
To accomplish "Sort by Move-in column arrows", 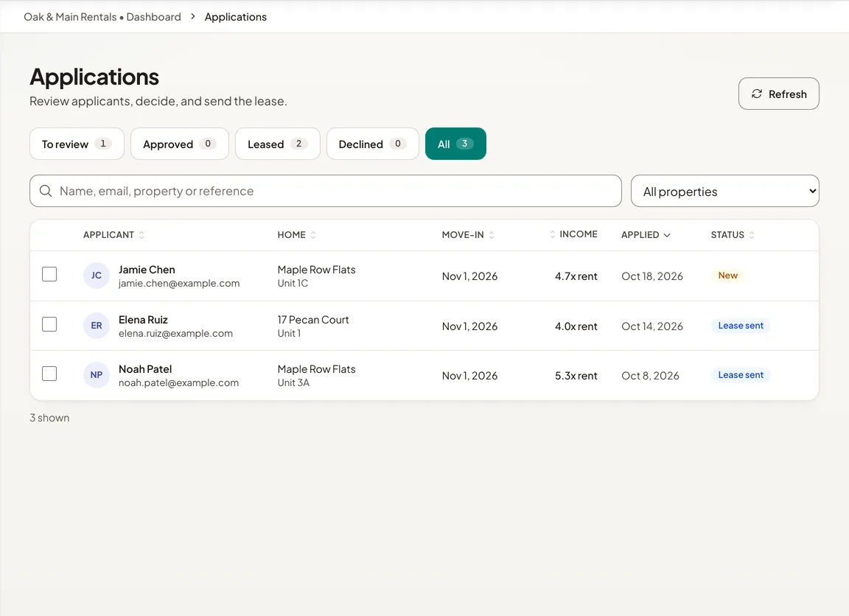I will pos(491,235).
